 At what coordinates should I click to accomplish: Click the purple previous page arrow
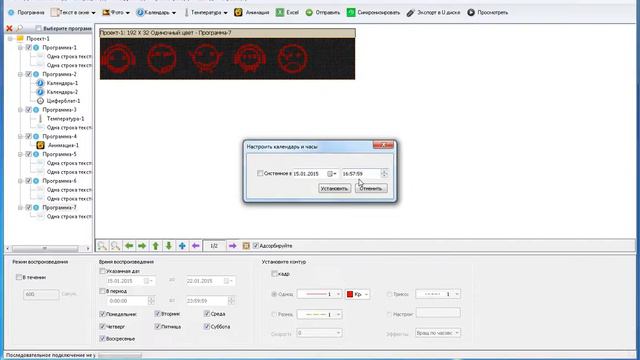(196, 246)
